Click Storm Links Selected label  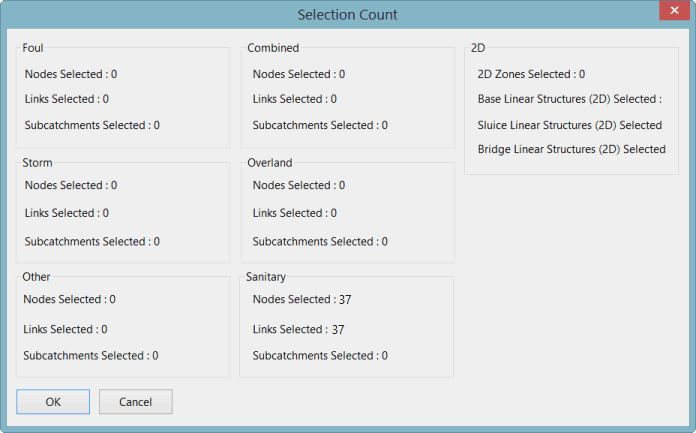(x=67, y=213)
